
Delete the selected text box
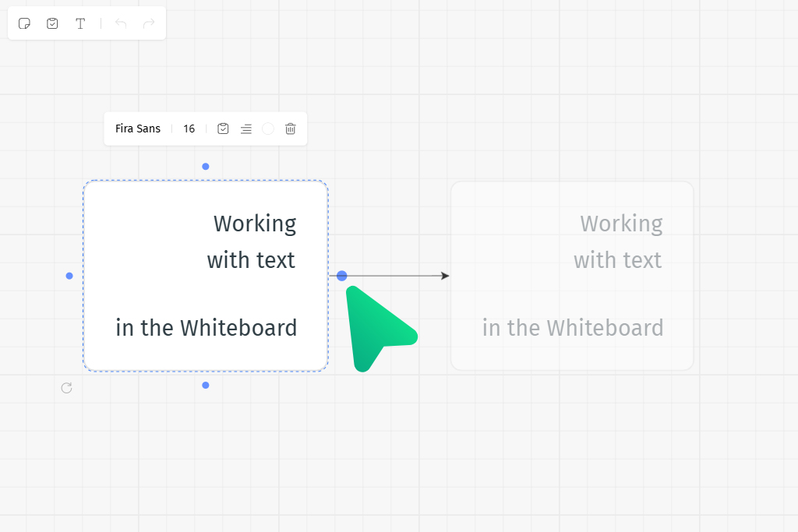pyautogui.click(x=290, y=129)
